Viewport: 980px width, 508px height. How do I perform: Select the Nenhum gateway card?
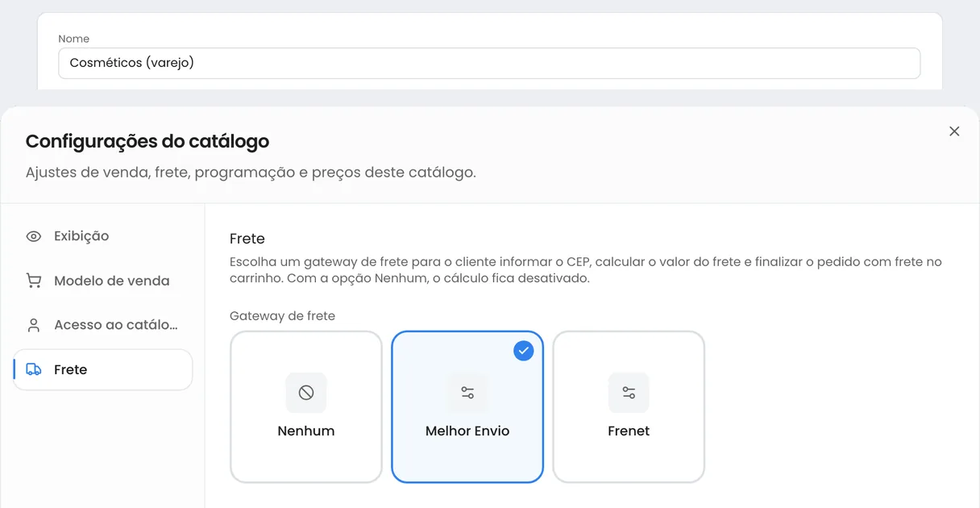click(306, 407)
